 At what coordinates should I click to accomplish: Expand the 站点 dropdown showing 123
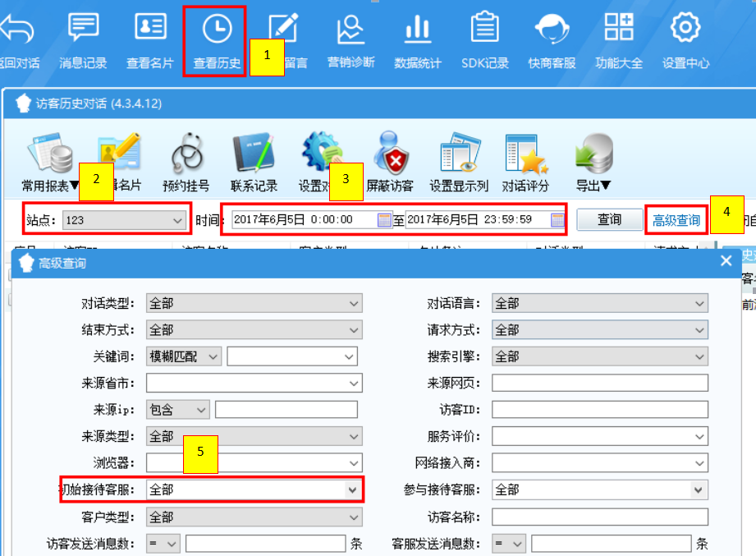178,220
